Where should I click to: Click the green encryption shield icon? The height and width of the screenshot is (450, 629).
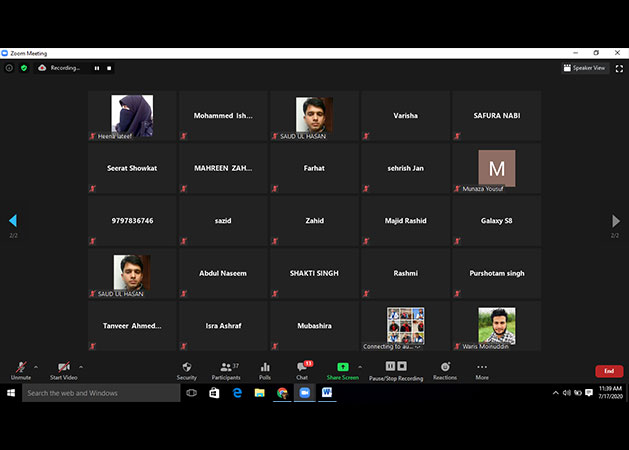(x=24, y=68)
